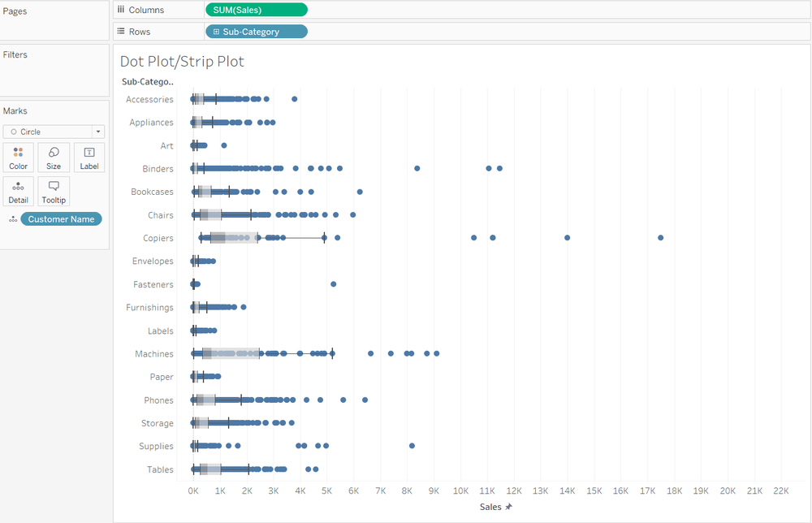Click the Machines row label
The height and width of the screenshot is (523, 812).
(153, 353)
